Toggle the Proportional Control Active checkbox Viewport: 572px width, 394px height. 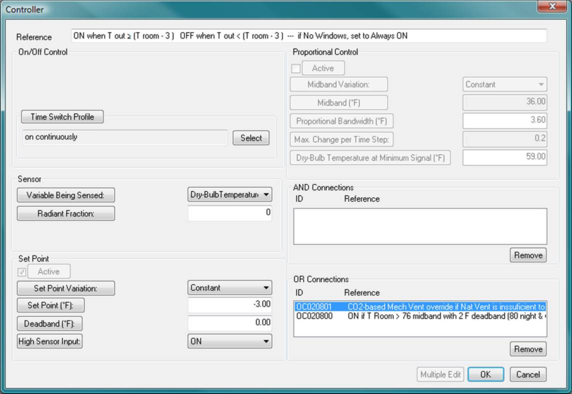click(296, 69)
